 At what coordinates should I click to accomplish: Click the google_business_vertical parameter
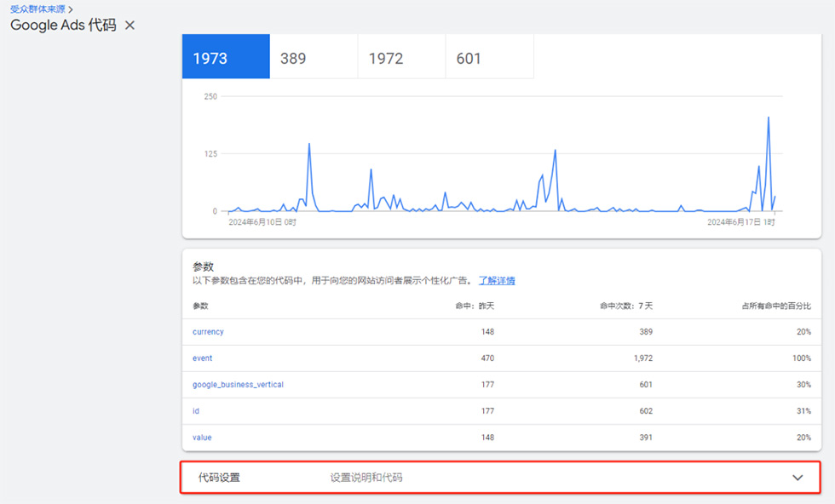[238, 385]
